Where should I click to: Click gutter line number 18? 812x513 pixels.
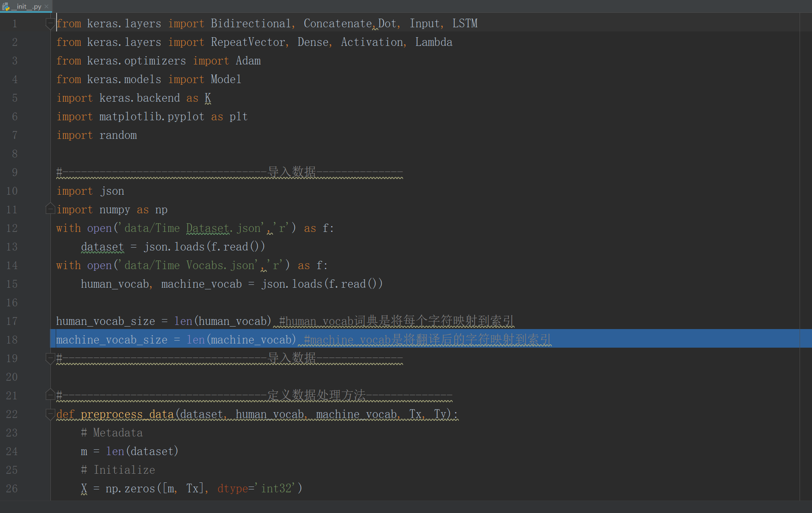(12, 340)
